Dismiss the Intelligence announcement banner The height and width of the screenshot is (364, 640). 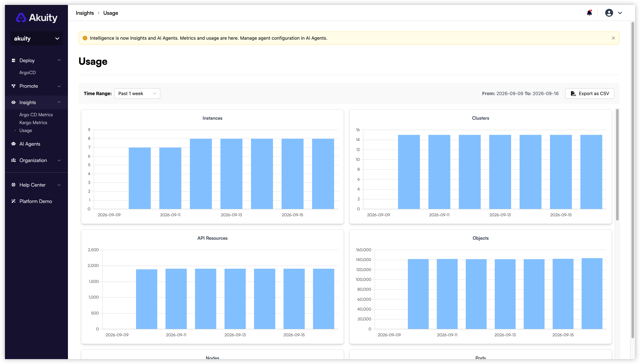613,38
